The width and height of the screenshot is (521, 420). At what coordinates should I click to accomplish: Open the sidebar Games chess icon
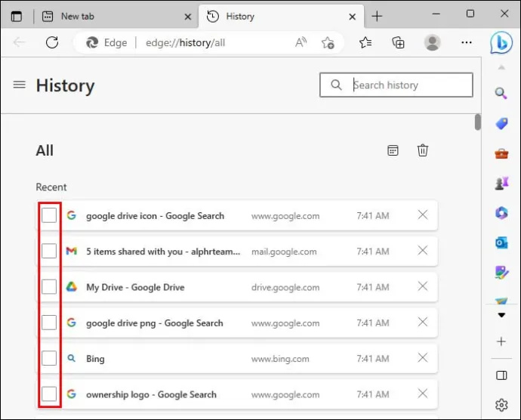(501, 184)
